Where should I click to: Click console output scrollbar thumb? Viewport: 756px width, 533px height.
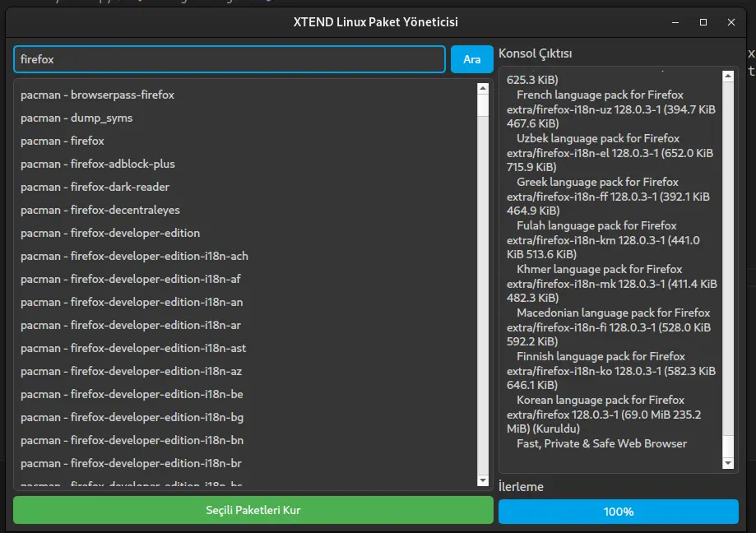pyautogui.click(x=728, y=445)
